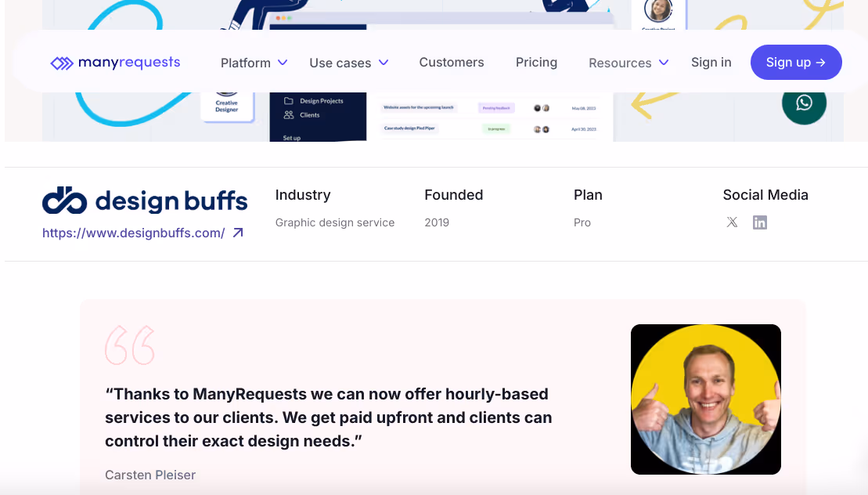
Task: Select the plan value "Pro"
Action: 582,222
